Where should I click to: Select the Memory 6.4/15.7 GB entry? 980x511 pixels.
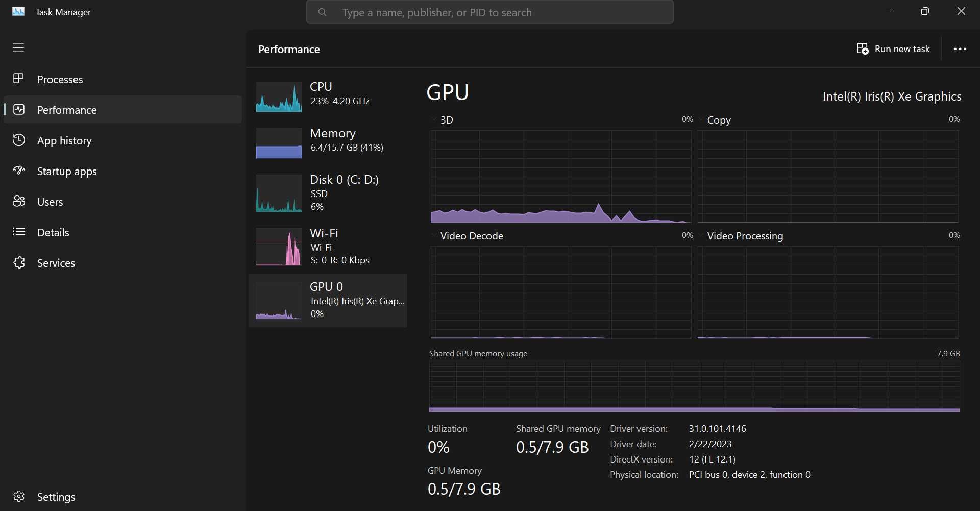[x=328, y=142]
